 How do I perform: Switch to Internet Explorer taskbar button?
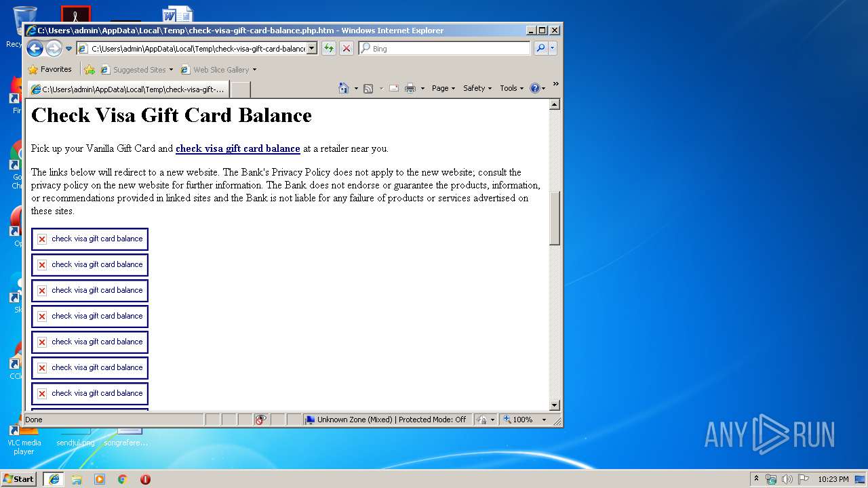[x=54, y=479]
